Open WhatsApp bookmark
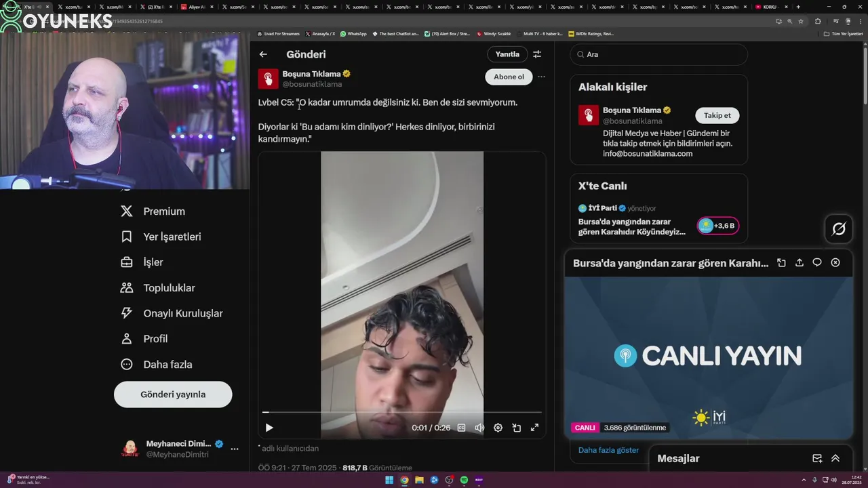868x488 pixels. tap(353, 33)
